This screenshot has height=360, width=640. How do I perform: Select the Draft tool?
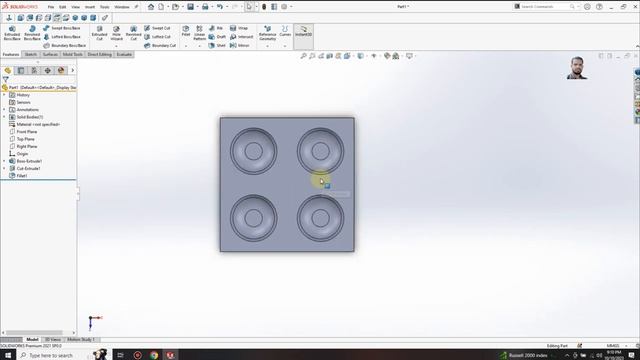pos(217,37)
